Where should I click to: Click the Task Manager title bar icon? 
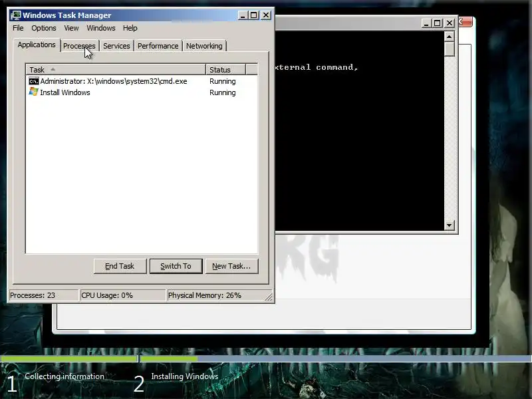coord(15,15)
